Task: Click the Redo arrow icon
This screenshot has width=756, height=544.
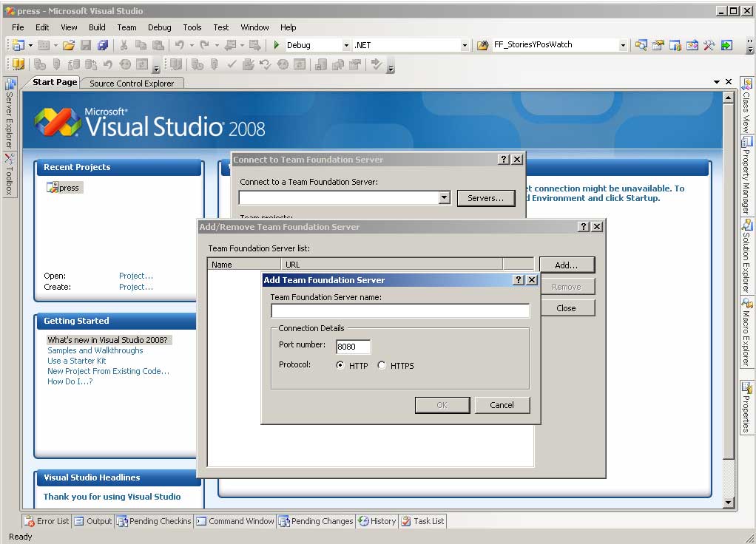Action: click(204, 45)
